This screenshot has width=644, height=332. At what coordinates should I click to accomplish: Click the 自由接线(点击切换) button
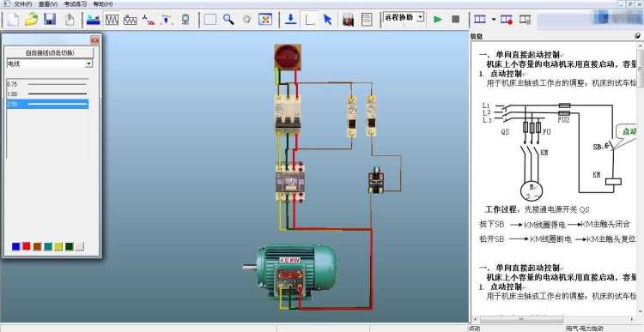pyautogui.click(x=50, y=53)
